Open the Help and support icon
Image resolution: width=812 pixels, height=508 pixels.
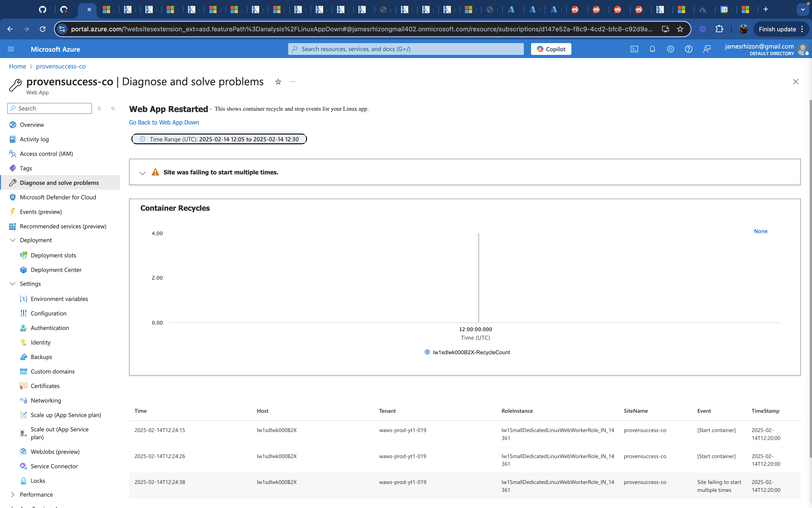click(689, 49)
